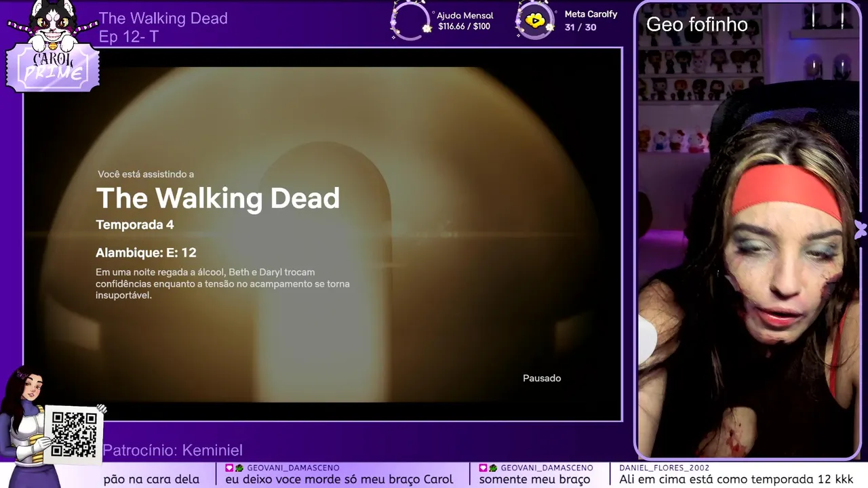Click the '31 / 30' goal counter
This screenshot has width=868, height=488.
(580, 27)
